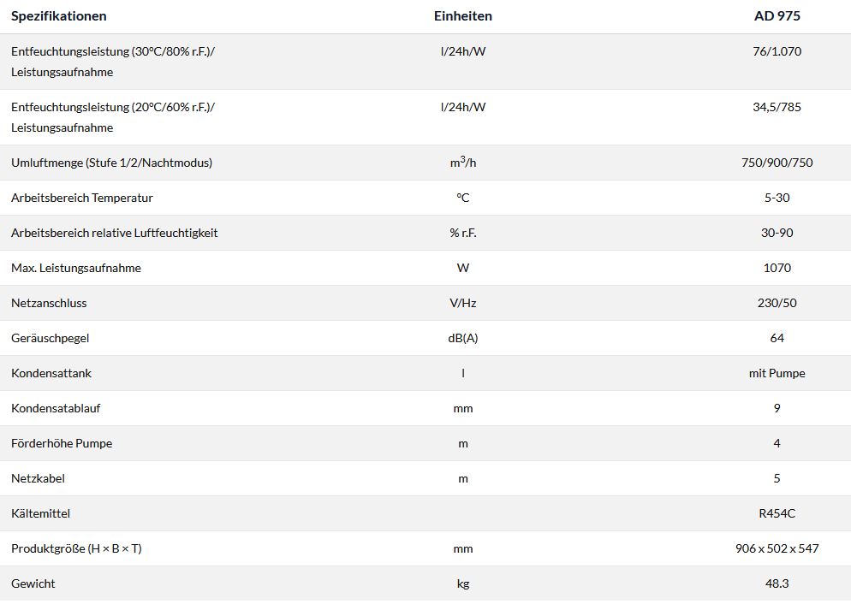Click the Netzkabel row label
The height and width of the screenshot is (616, 851).
click(x=38, y=478)
